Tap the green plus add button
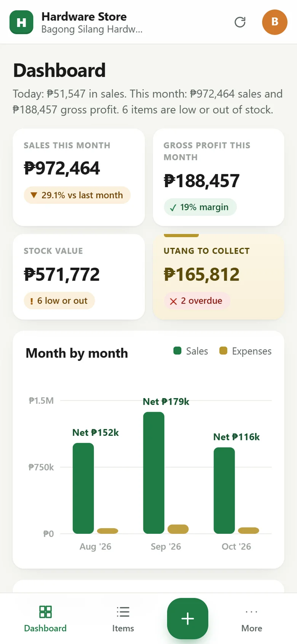Screen dimensions: 297x644 [x=187, y=618]
